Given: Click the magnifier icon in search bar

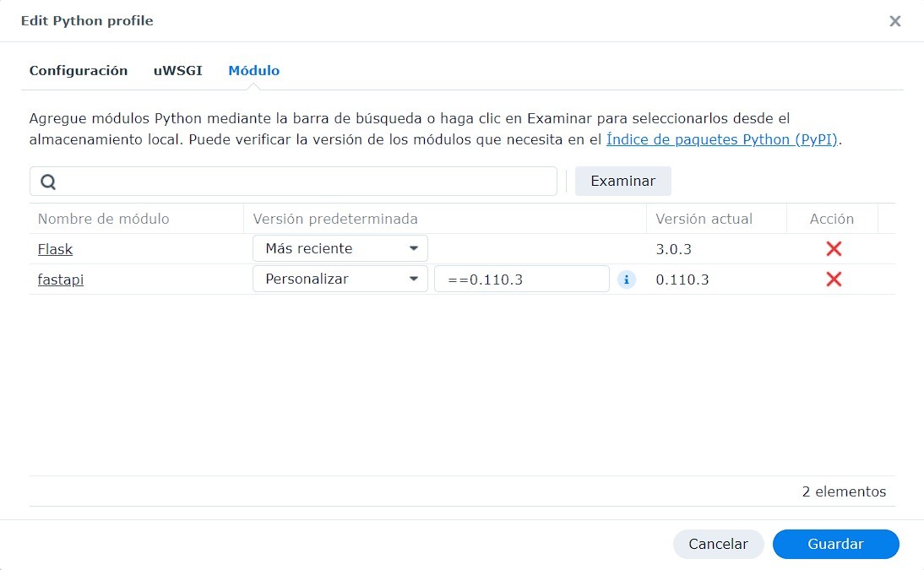Looking at the screenshot, I should click(48, 182).
